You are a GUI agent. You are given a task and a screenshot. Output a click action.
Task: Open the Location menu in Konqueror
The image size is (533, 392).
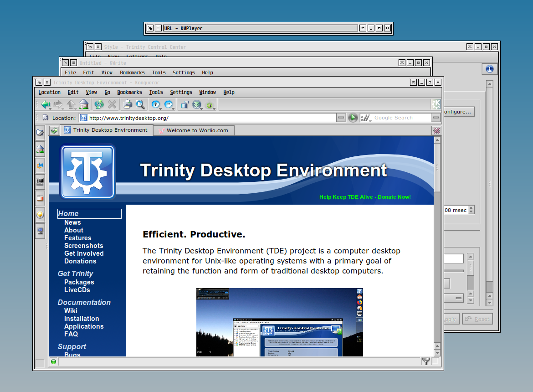point(49,92)
